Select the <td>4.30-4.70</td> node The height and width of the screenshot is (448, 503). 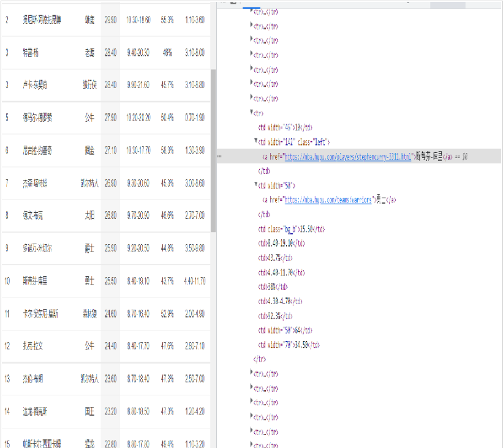(280, 301)
